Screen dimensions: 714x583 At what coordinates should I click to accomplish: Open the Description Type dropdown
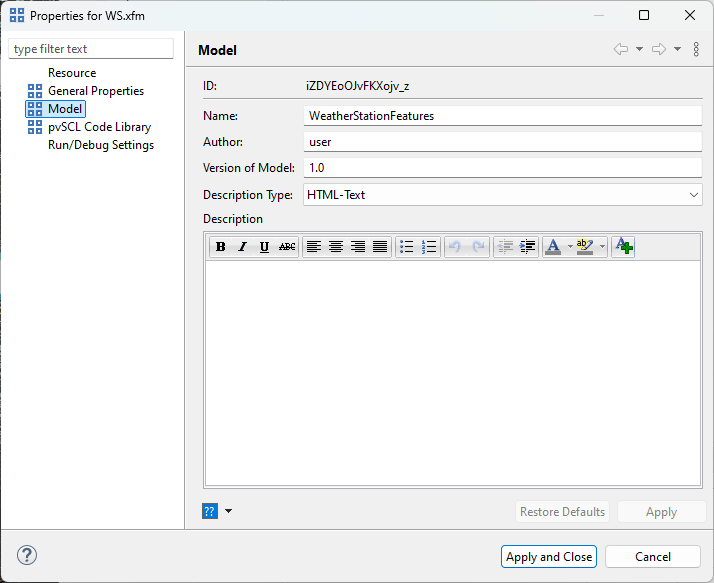[694, 195]
